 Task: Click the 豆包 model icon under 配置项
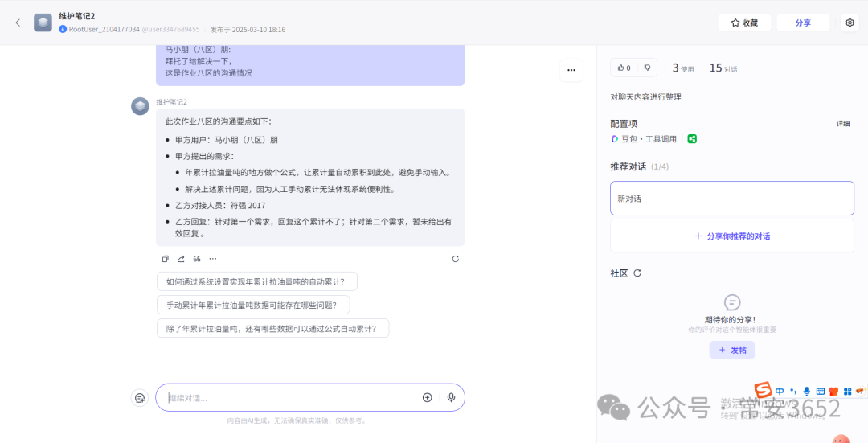(x=615, y=139)
